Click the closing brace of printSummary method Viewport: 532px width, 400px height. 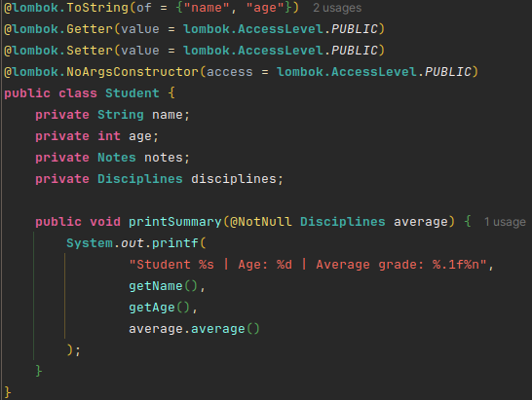[39, 371]
